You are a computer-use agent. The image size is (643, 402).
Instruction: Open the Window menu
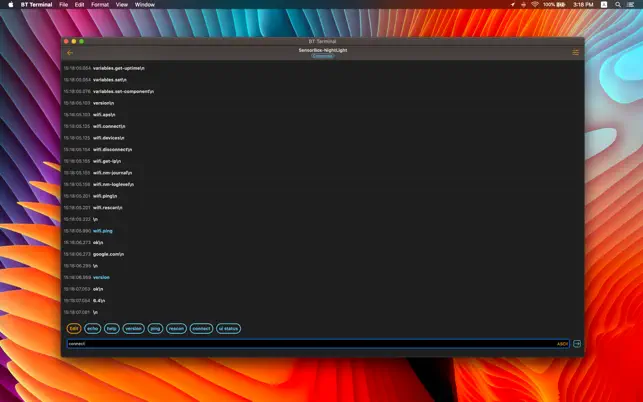pyautogui.click(x=145, y=5)
